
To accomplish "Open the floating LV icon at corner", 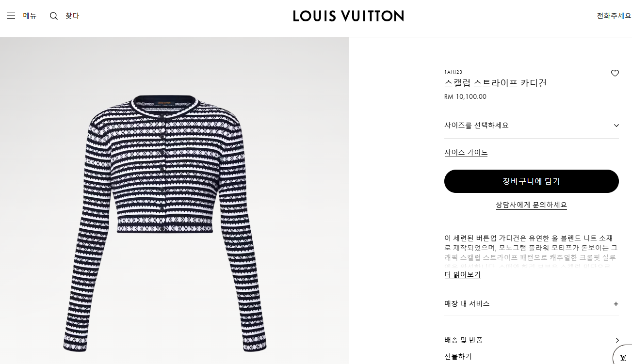I will [x=623, y=357].
